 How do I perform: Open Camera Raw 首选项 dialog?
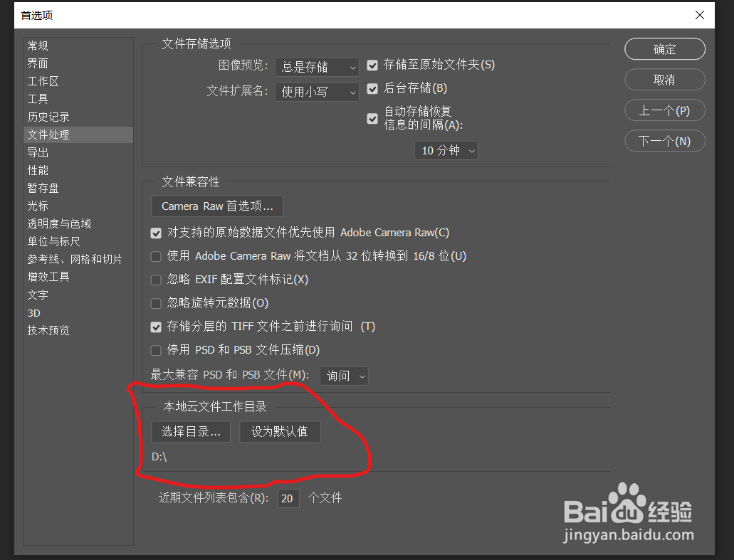pyautogui.click(x=216, y=206)
